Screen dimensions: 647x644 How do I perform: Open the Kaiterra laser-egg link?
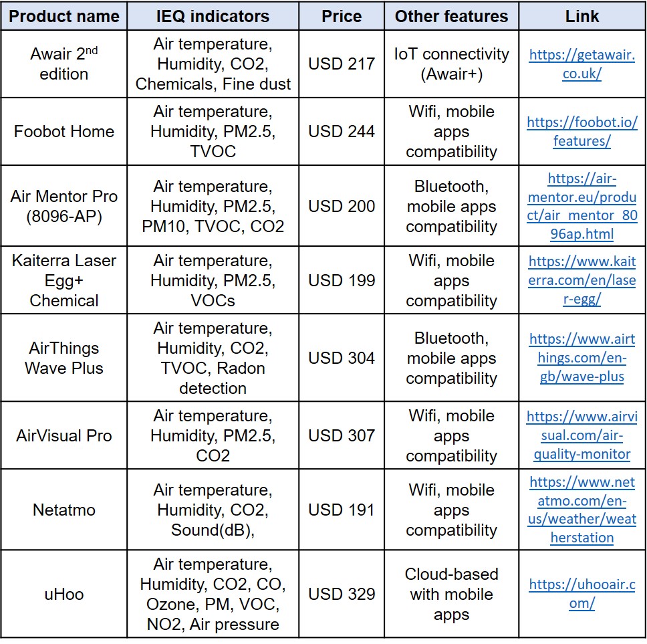tap(581, 280)
